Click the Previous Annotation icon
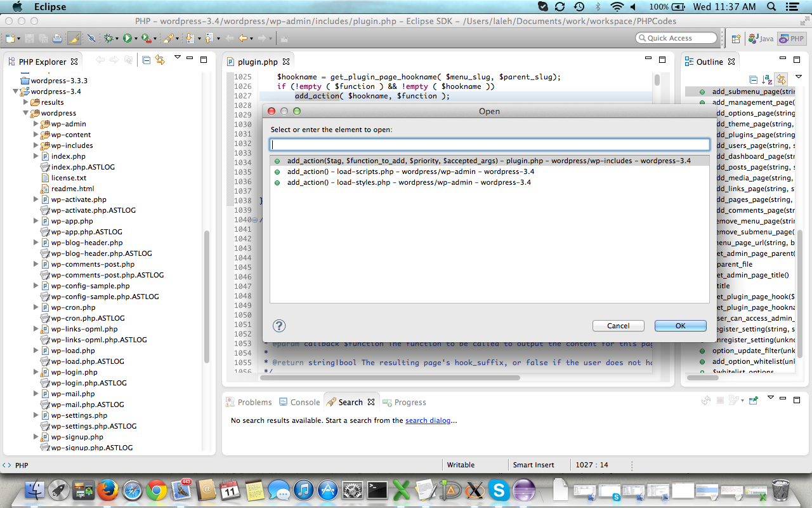 click(209, 39)
